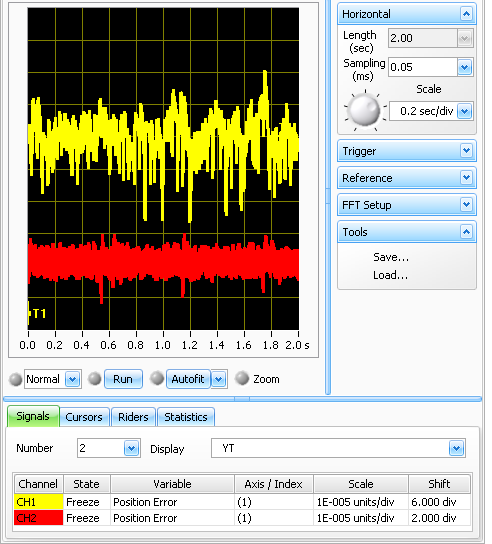This screenshot has width=492, height=544.
Task: Click Load... in Tools
Action: click(390, 275)
